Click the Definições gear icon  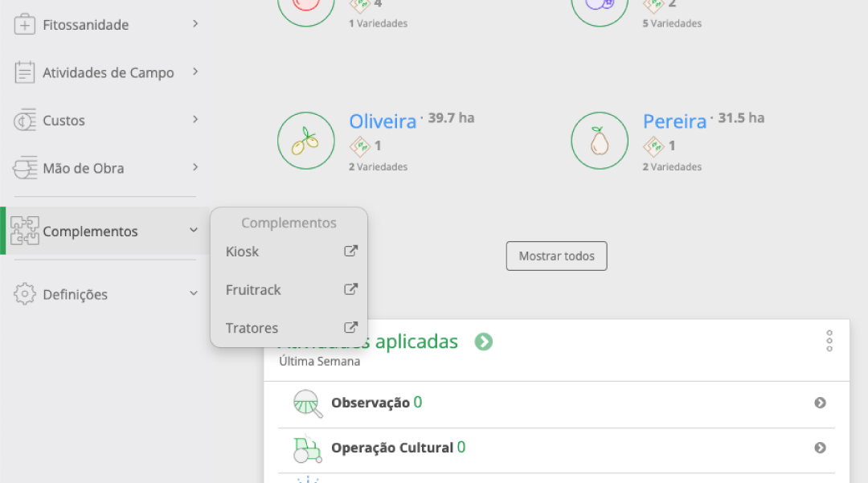[26, 294]
